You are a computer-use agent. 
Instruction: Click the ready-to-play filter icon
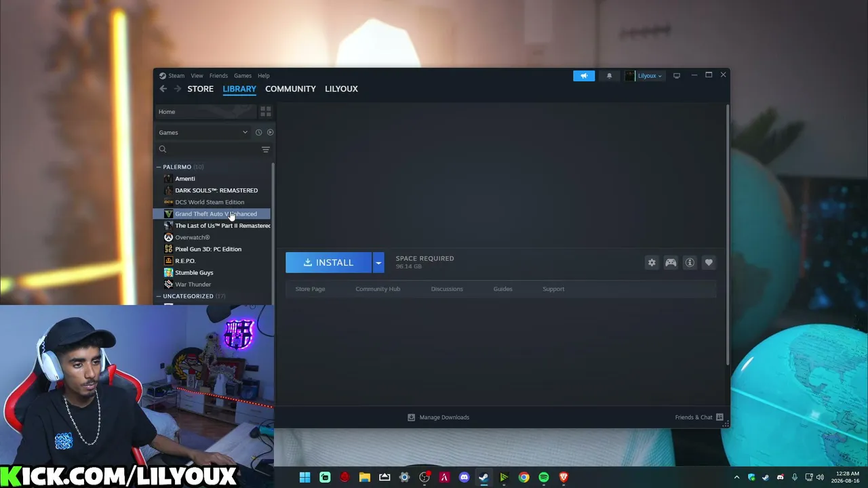coord(270,132)
